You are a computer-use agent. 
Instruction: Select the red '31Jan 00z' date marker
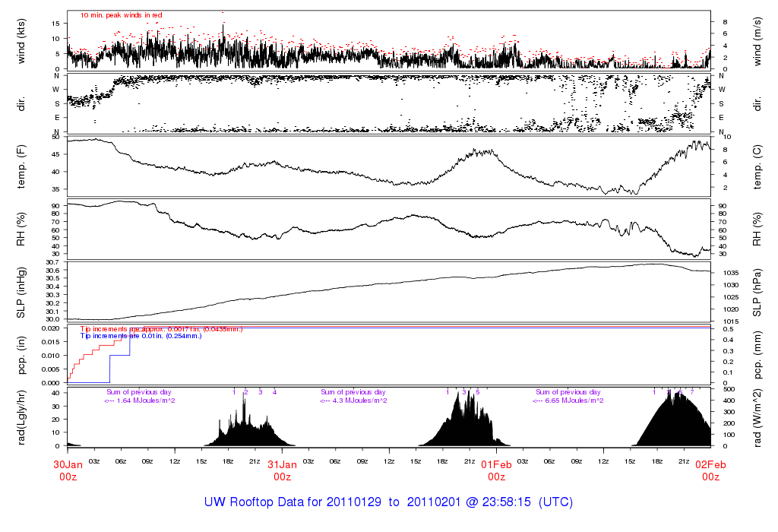point(282,470)
